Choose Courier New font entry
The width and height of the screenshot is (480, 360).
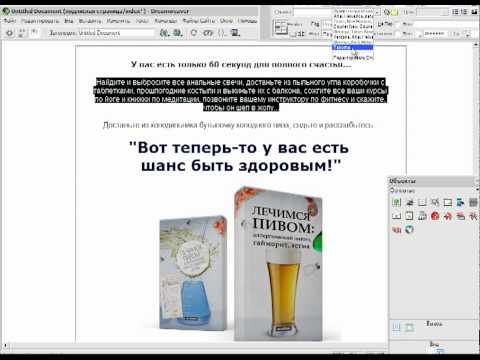353,26
